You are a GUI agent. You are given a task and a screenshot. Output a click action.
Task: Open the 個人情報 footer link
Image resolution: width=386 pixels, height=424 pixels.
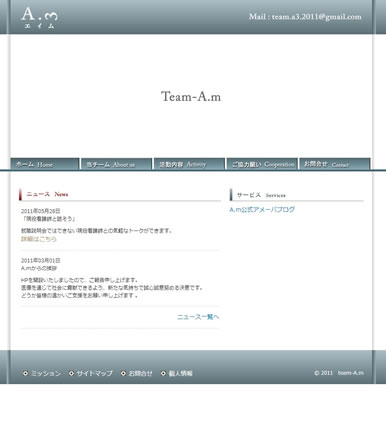pyautogui.click(x=180, y=373)
